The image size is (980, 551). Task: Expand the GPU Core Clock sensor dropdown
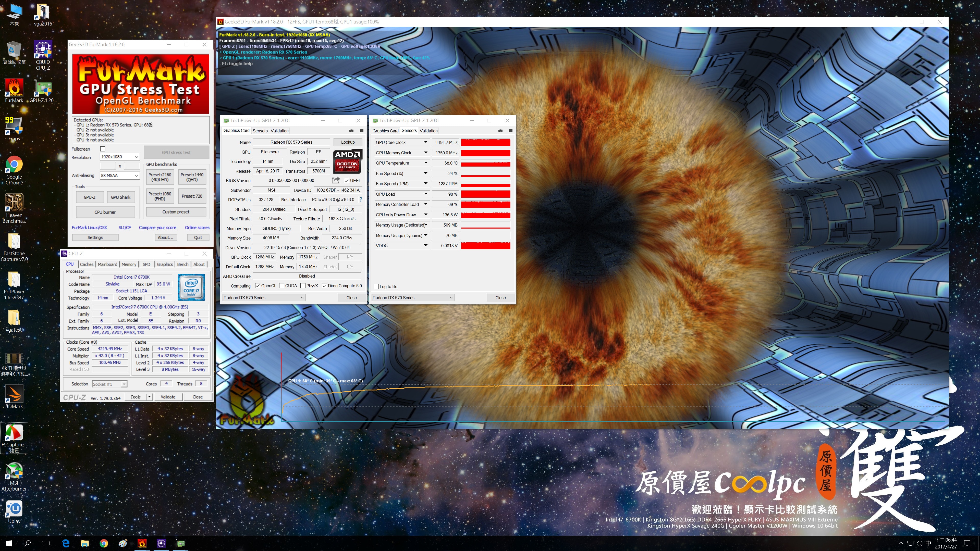click(x=426, y=142)
